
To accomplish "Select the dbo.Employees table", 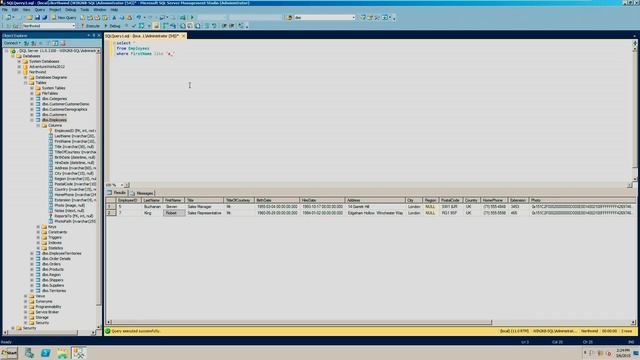I will click(x=54, y=120).
